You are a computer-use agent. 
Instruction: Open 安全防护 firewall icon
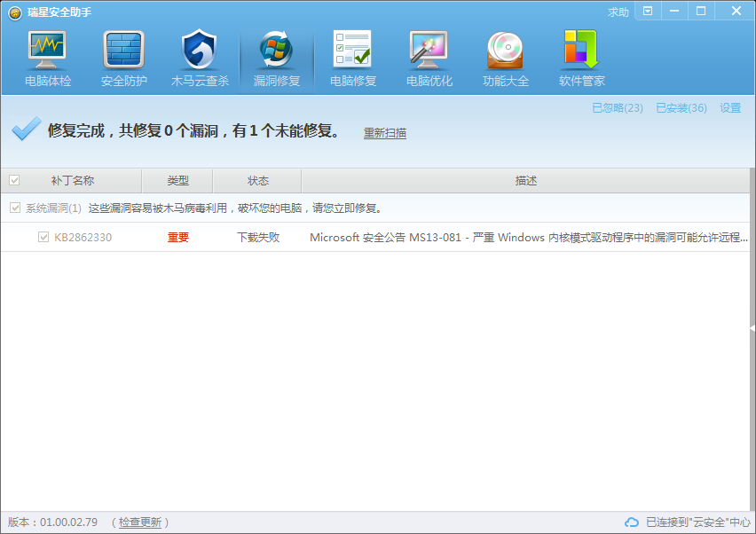click(x=123, y=50)
